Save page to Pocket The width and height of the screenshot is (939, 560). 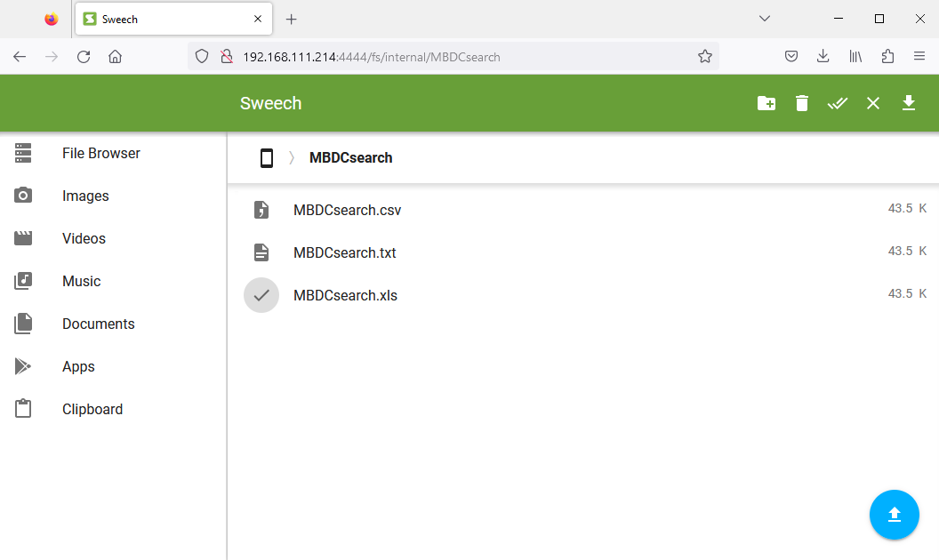coord(791,56)
